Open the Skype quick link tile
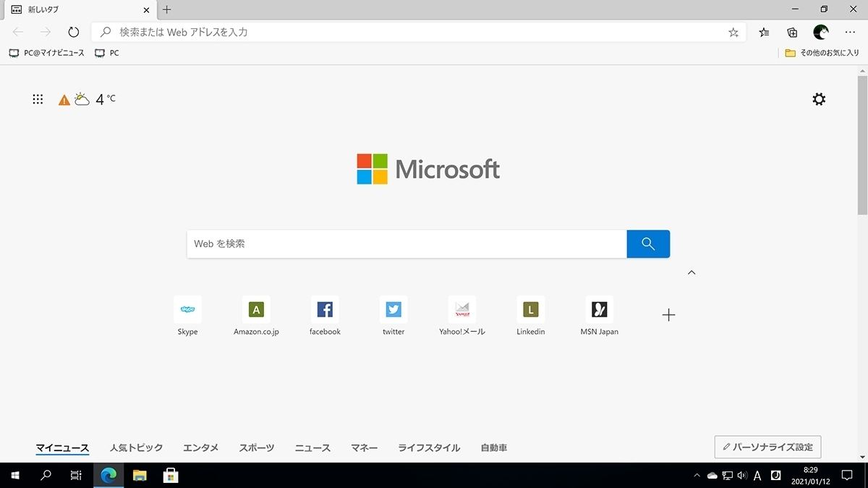The width and height of the screenshot is (868, 488). coord(187,316)
